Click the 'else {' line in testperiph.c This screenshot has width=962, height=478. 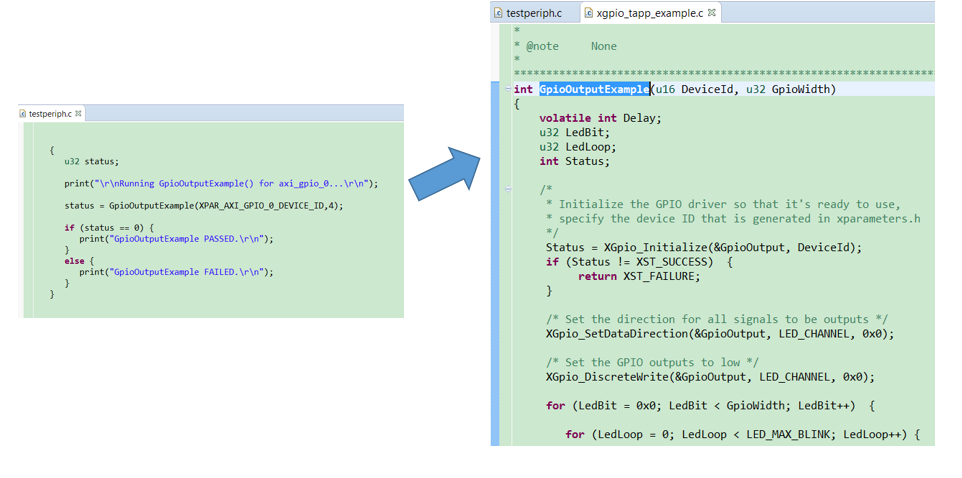80,261
